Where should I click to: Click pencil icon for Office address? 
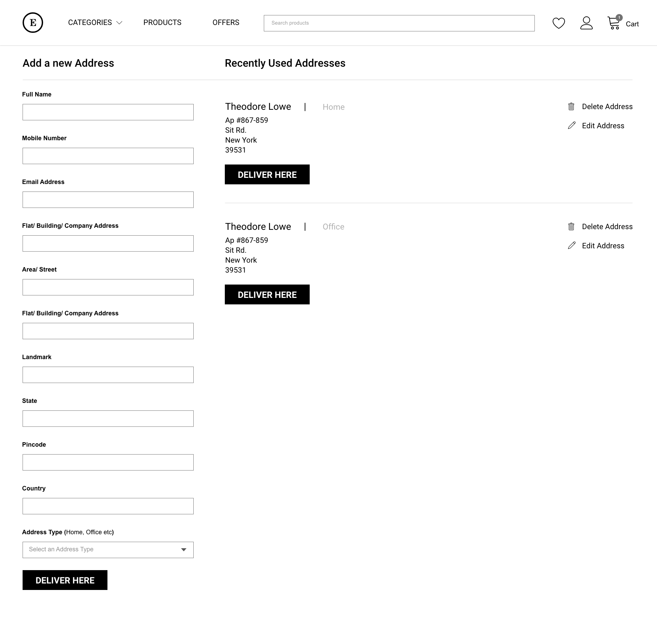pos(571,246)
